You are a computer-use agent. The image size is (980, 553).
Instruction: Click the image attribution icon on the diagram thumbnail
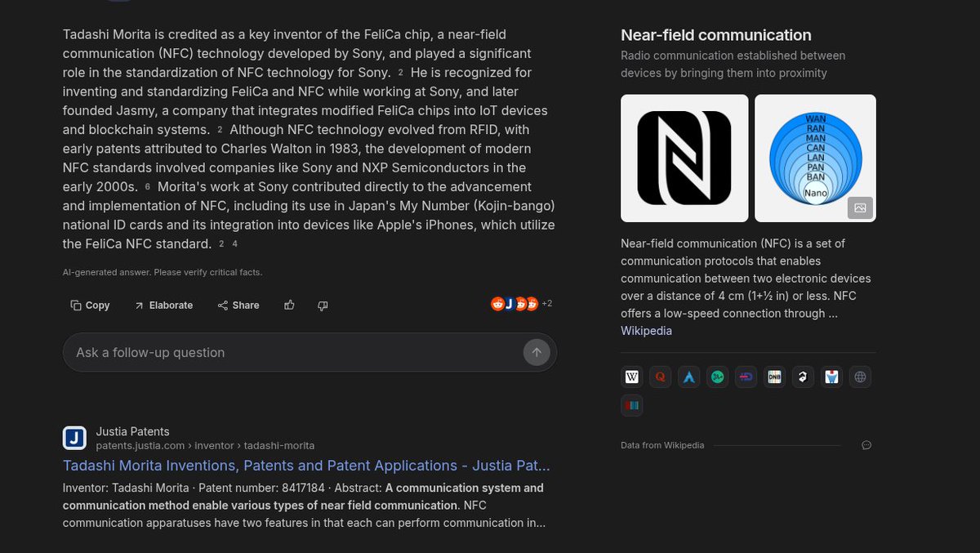pos(860,208)
